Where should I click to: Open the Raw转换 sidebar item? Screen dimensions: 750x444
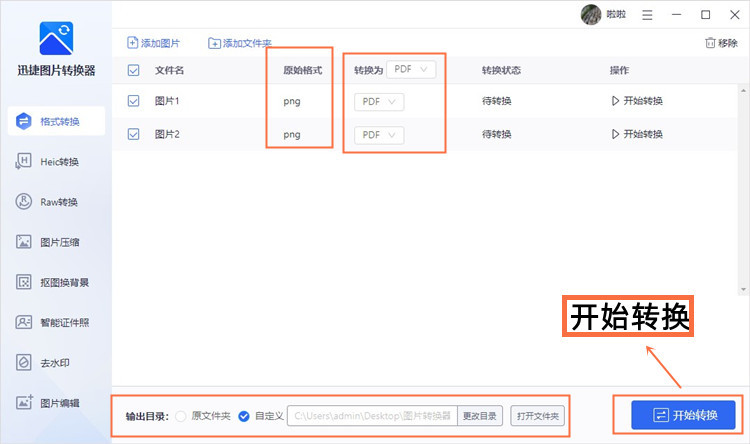[56, 202]
